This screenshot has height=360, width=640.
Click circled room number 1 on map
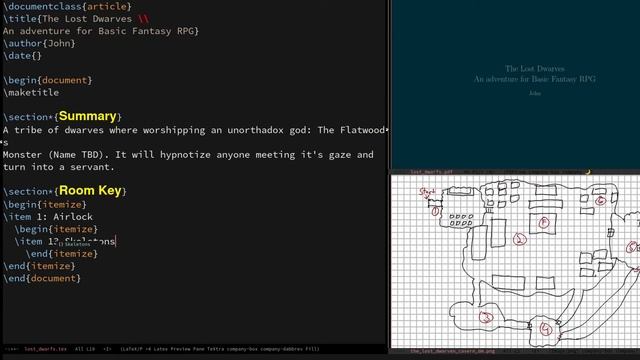tap(435, 211)
